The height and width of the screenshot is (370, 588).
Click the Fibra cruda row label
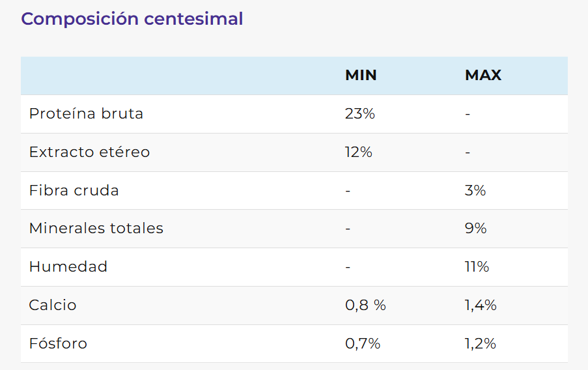point(74,191)
